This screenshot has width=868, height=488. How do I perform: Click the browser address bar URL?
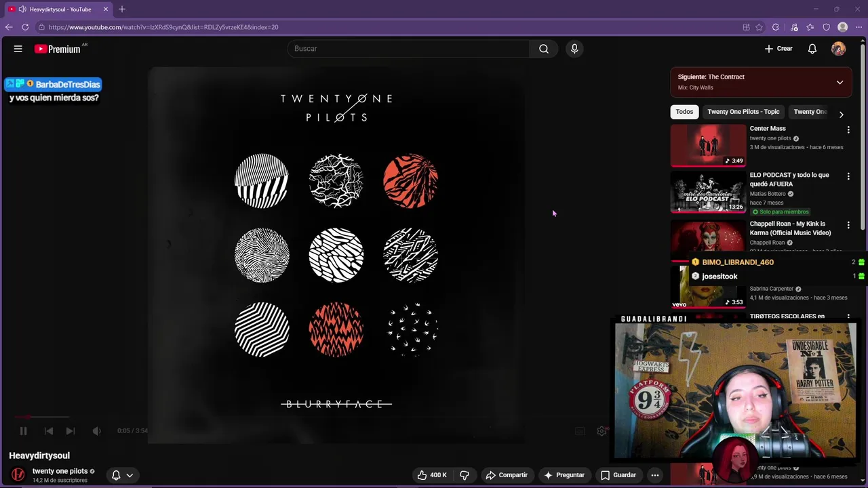click(x=163, y=27)
